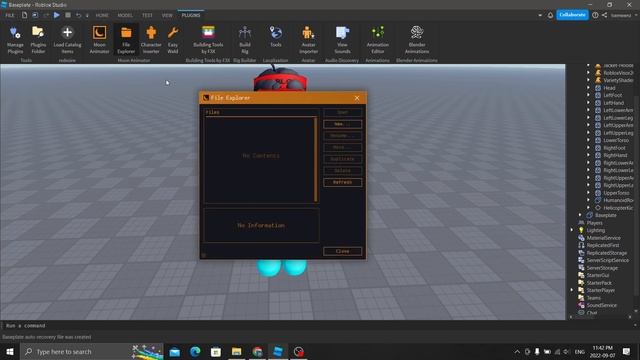Click the Build Rig plugin
The height and width of the screenshot is (360, 640).
(245, 40)
